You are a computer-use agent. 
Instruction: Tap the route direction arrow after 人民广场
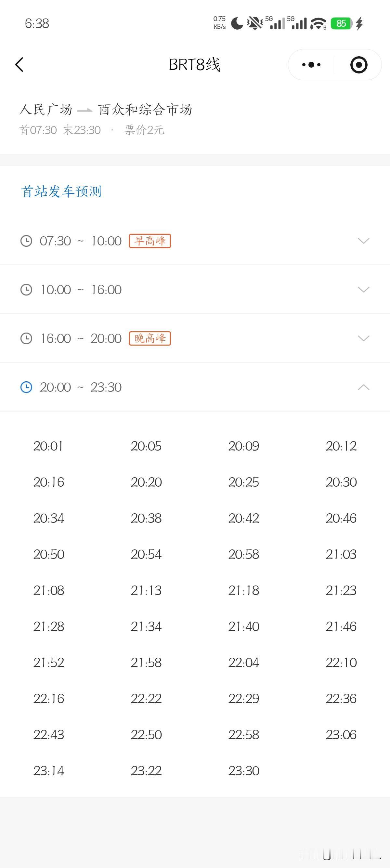84,110
